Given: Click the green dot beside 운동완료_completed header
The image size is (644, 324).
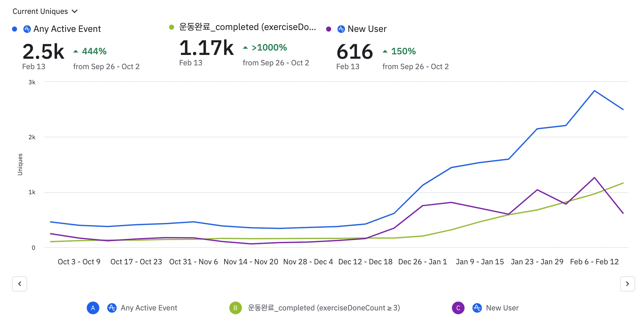Looking at the screenshot, I should [172, 27].
